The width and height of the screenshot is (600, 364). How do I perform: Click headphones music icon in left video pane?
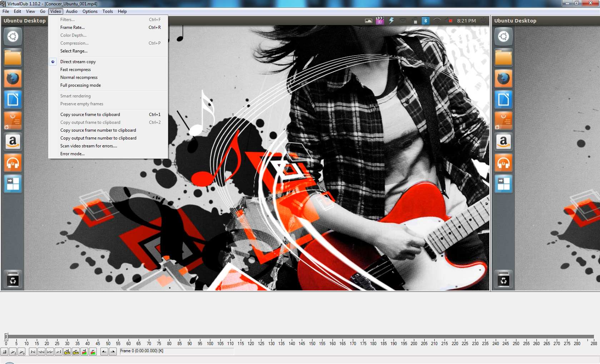click(x=13, y=163)
